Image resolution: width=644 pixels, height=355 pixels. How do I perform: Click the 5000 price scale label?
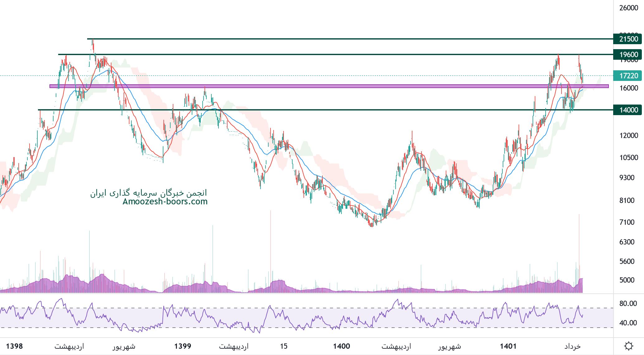pyautogui.click(x=627, y=280)
